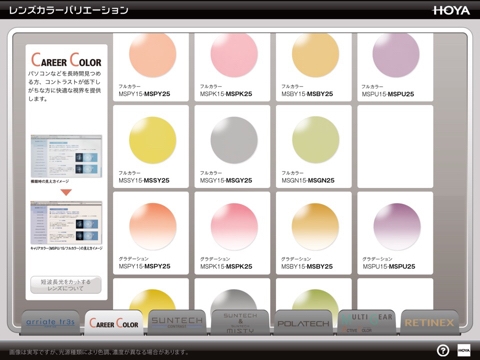The width and height of the screenshot is (480, 360).
Task: Click the Career Color panel heading
Action: pos(66,60)
